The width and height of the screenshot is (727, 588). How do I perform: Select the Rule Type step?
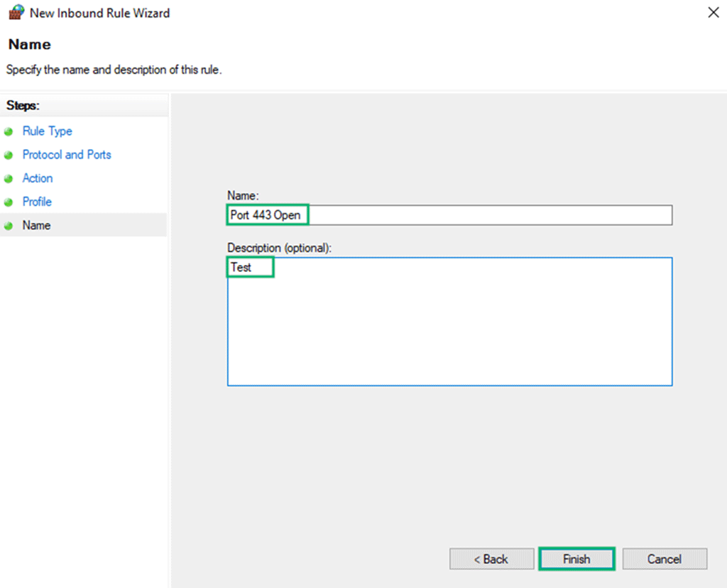pos(47,131)
